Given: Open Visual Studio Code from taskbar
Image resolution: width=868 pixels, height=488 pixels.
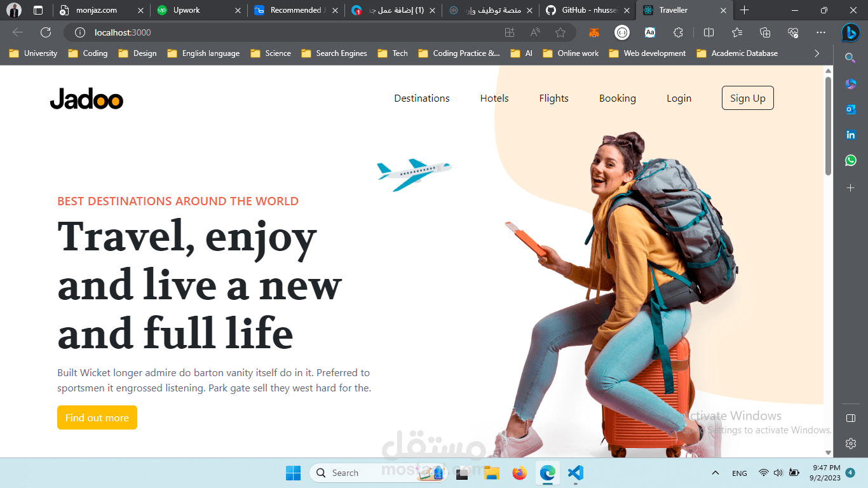Looking at the screenshot, I should [x=575, y=473].
